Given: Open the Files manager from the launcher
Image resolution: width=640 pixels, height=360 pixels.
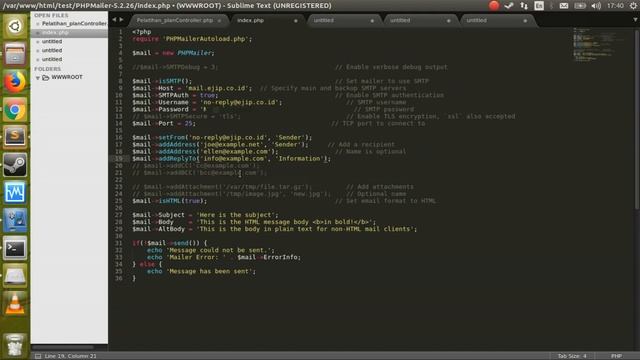Looking at the screenshot, I should tap(15, 53).
